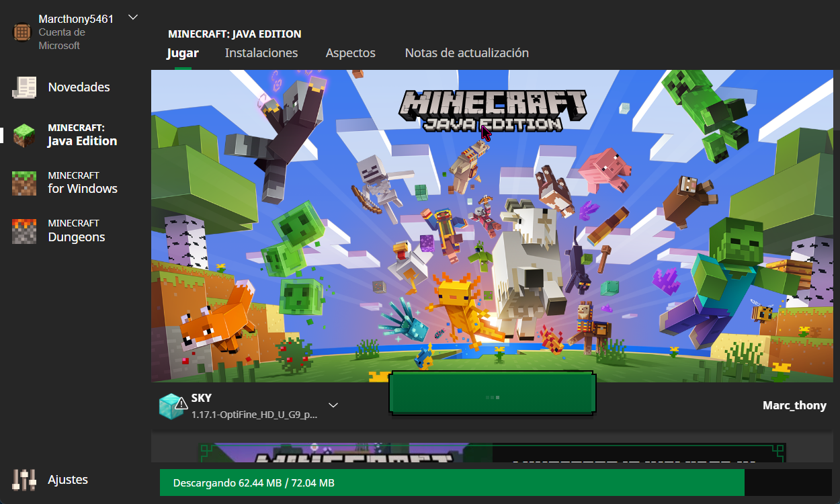Click the Marcthony5461 account avatar
Viewport: 840px width, 504px height.
click(22, 32)
